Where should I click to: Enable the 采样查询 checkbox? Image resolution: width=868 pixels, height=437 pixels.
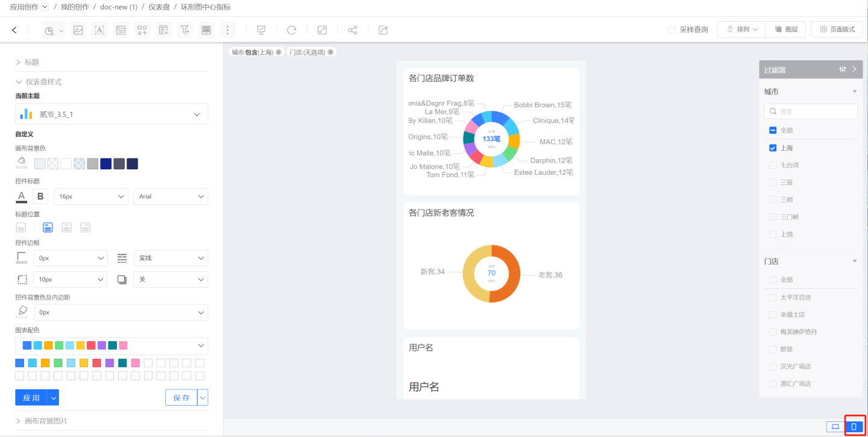[672, 30]
